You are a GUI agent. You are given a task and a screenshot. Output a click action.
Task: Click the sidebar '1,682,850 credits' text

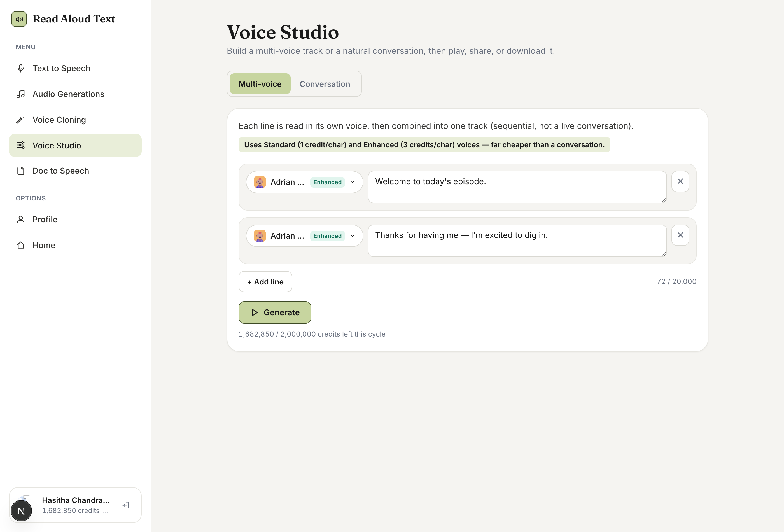75,510
